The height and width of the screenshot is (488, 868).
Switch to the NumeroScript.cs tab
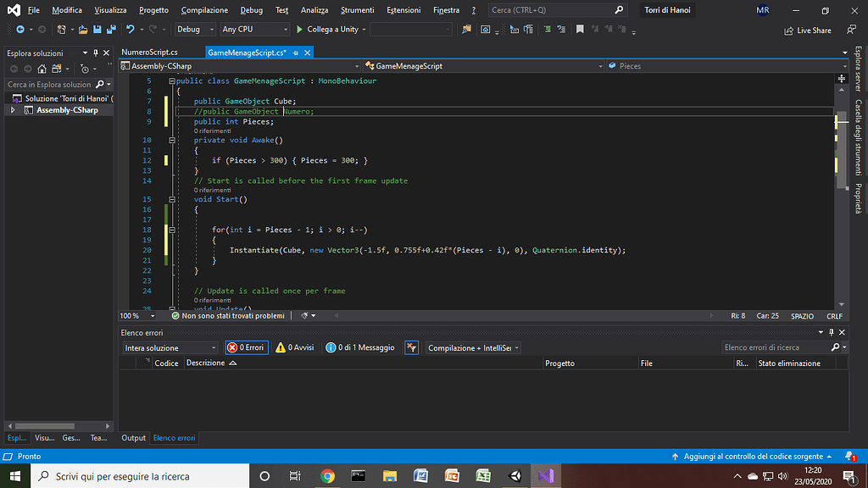[x=149, y=53]
